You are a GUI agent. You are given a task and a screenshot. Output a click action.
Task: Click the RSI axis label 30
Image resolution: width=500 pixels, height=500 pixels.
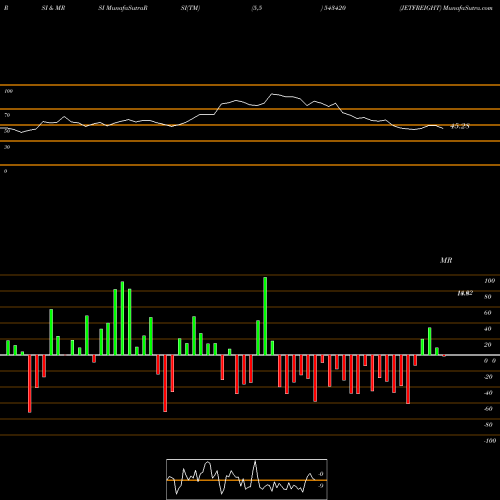pyautogui.click(x=7, y=147)
